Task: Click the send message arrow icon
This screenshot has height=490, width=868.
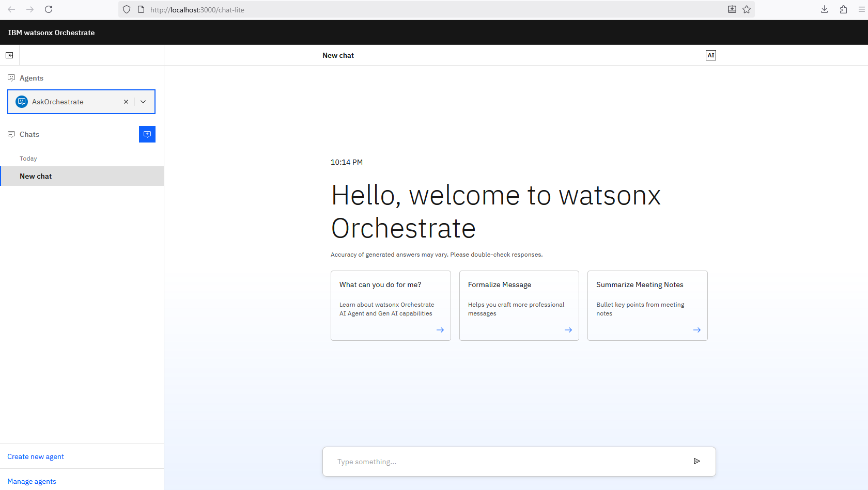Action: tap(696, 461)
